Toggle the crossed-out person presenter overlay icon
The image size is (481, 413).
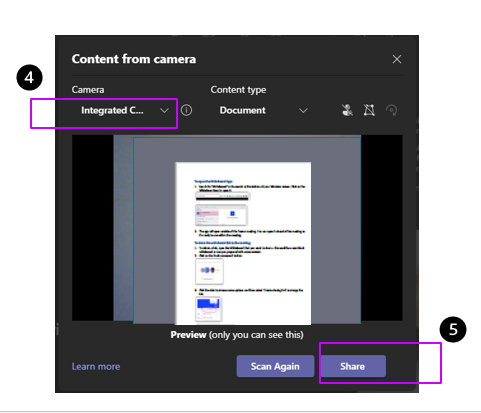coord(347,110)
